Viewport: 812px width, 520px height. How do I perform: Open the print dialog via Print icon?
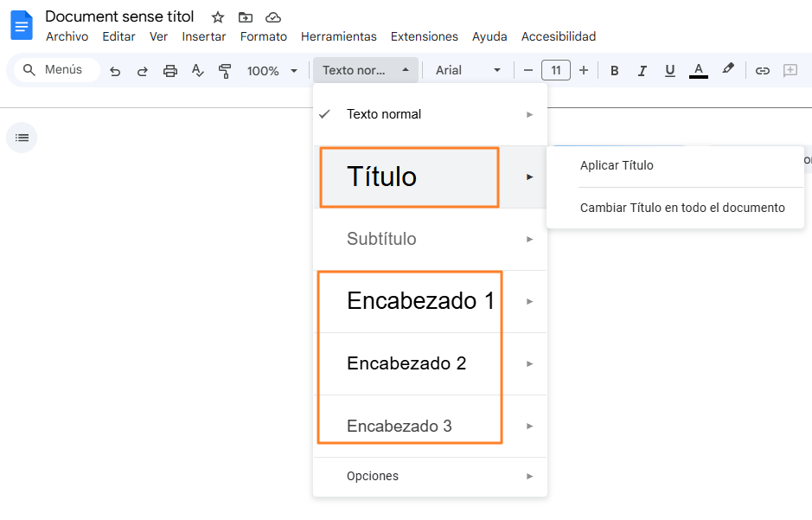coord(169,70)
